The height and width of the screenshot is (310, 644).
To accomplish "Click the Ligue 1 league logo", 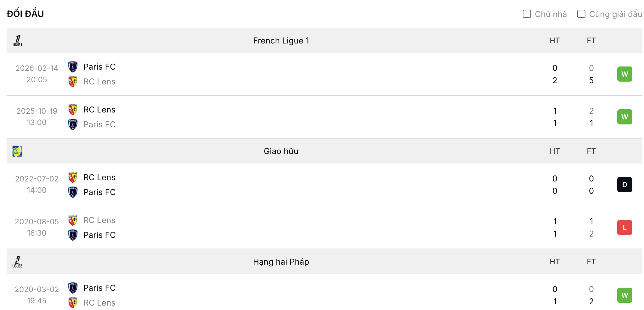I will pyautogui.click(x=17, y=41).
